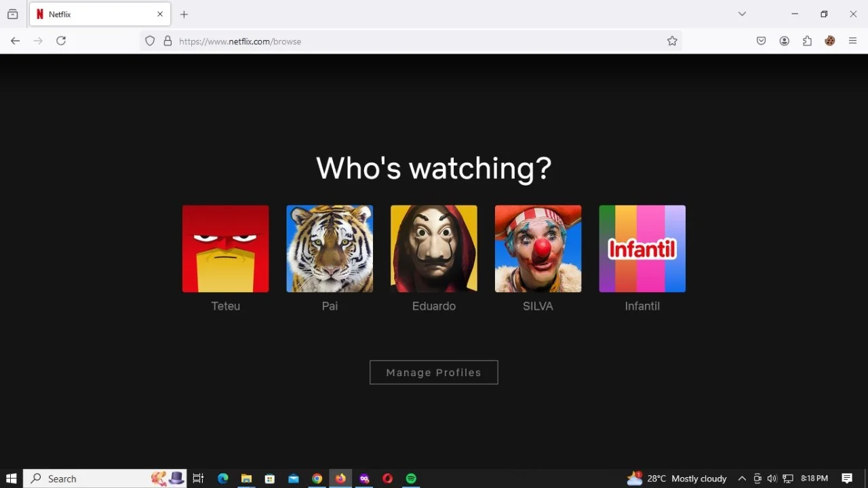The width and height of the screenshot is (868, 488).
Task: Click the Pai profile name label
Action: [330, 306]
